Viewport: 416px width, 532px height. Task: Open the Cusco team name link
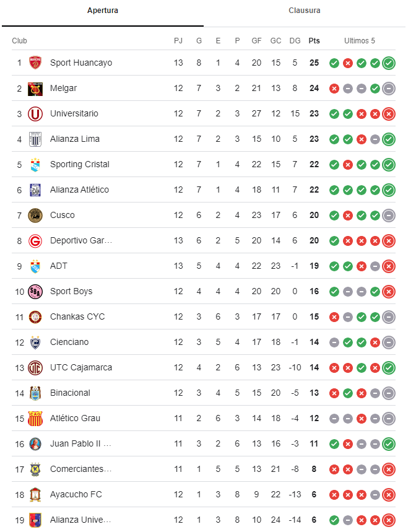tap(63, 215)
